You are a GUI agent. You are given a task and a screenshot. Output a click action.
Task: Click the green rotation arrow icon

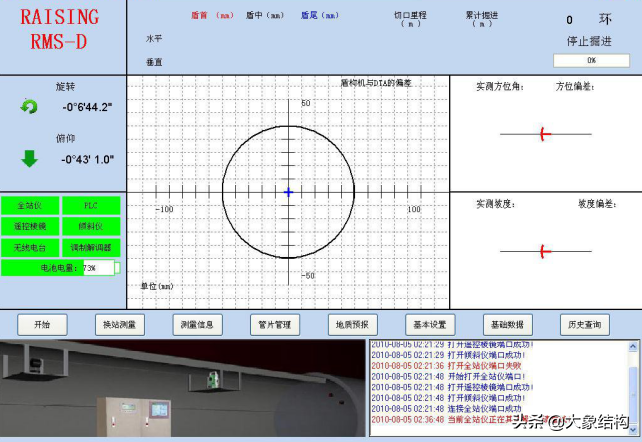tap(29, 106)
